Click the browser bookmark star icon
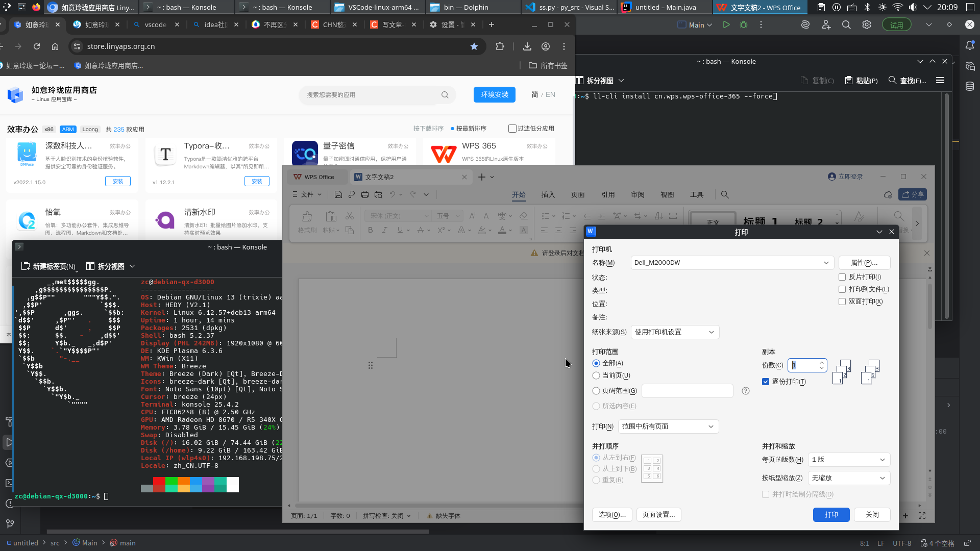This screenshot has width=980, height=551. coord(474,46)
